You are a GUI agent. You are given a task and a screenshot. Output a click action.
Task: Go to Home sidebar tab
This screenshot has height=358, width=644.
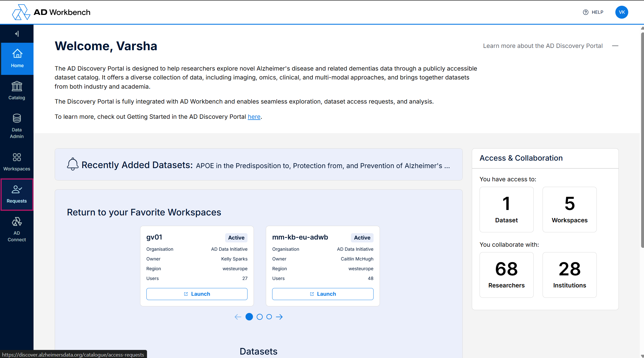tap(17, 59)
